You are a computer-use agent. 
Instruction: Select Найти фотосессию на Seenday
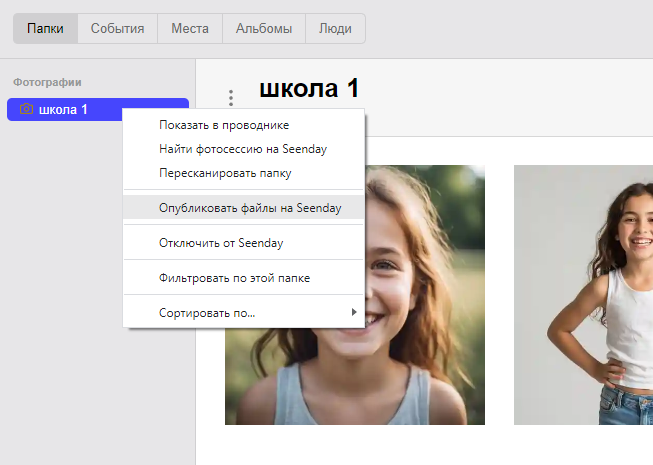point(242,149)
